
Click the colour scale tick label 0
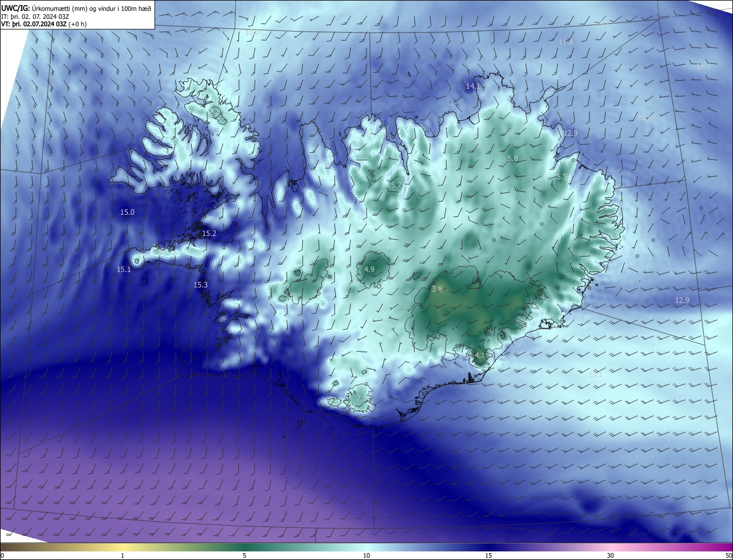[x=2, y=555]
